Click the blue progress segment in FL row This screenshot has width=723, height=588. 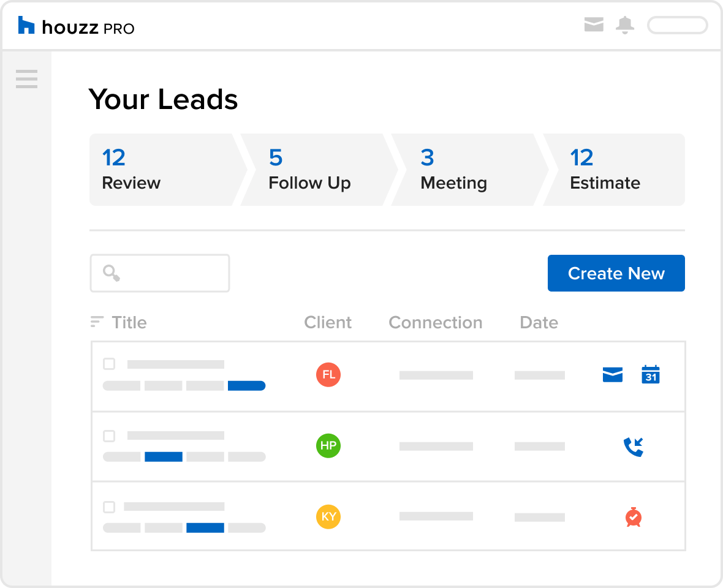(x=246, y=386)
